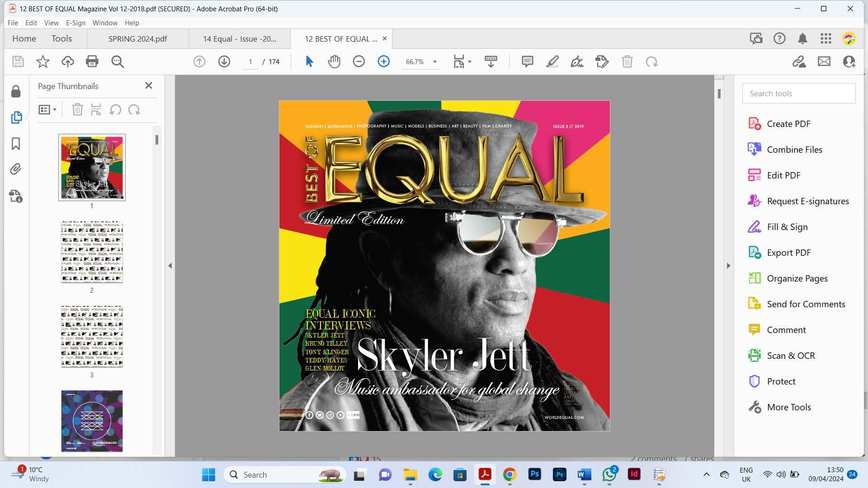This screenshot has height=488, width=868.
Task: Print the document via printer icon
Action: (92, 61)
